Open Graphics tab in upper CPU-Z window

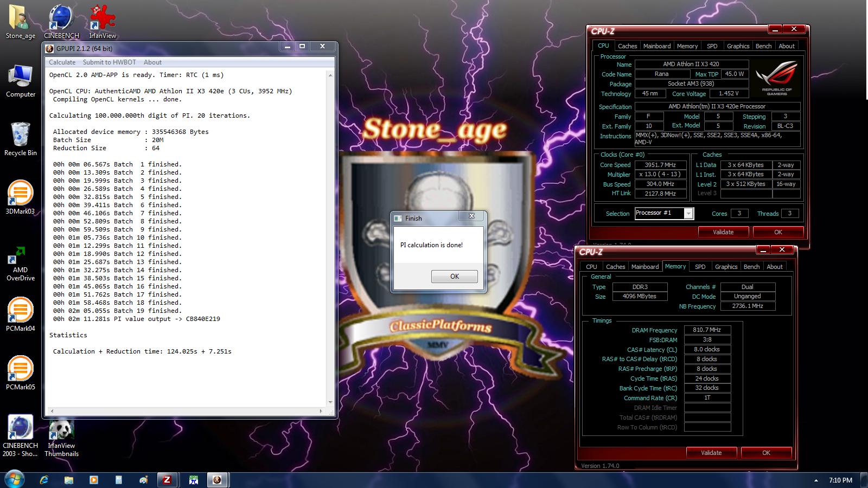point(738,46)
